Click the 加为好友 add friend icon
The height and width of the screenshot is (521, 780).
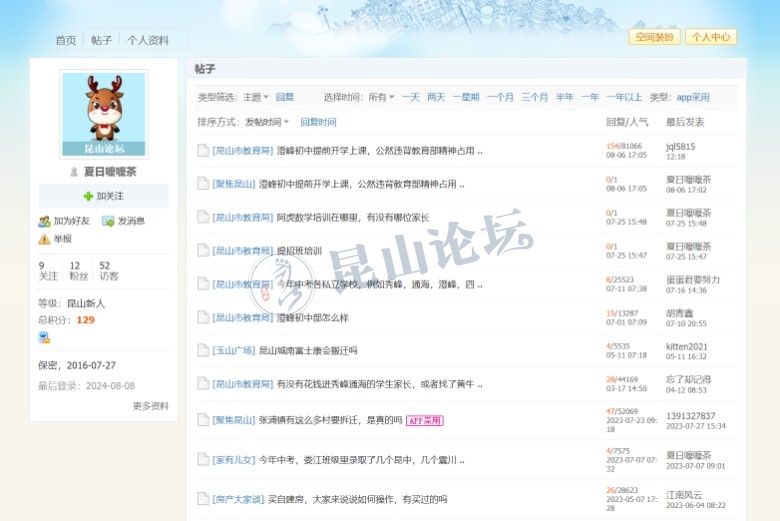44,221
